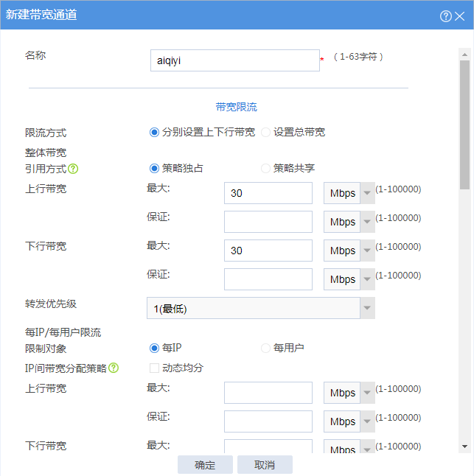Open 转发优先级 priority dropdown
Screen dimensions: 474x476
(x=367, y=308)
